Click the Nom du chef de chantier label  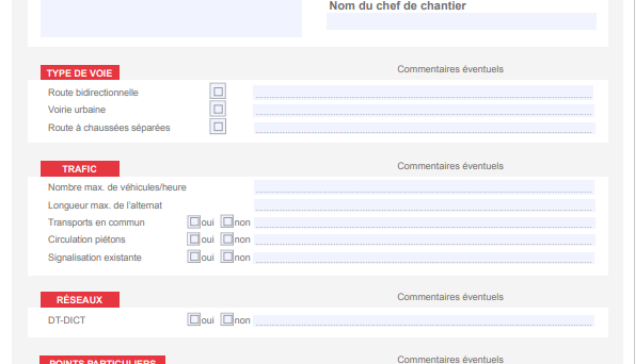click(x=397, y=6)
